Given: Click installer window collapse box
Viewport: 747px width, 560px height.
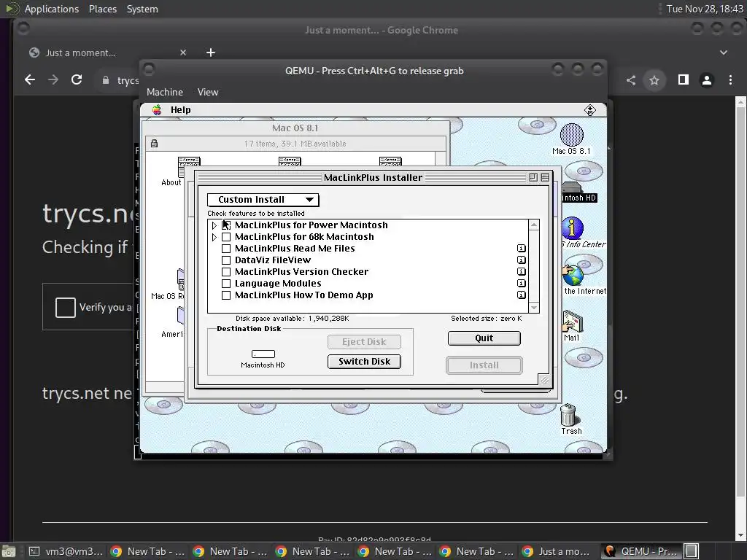Looking at the screenshot, I should (545, 178).
